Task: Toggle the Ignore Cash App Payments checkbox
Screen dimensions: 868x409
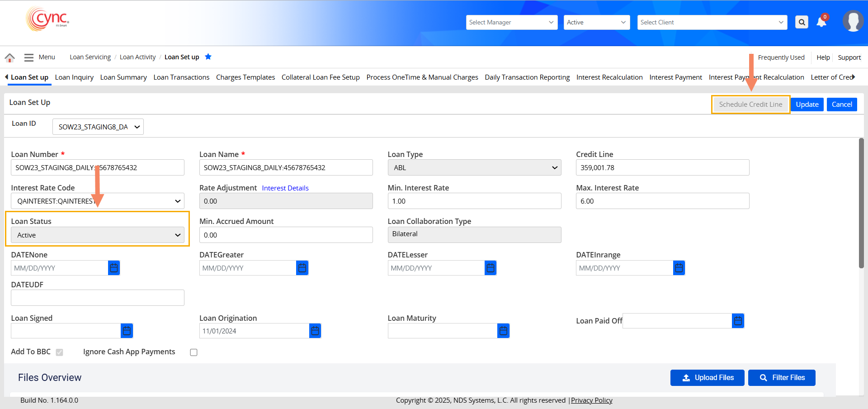Action: point(194,352)
